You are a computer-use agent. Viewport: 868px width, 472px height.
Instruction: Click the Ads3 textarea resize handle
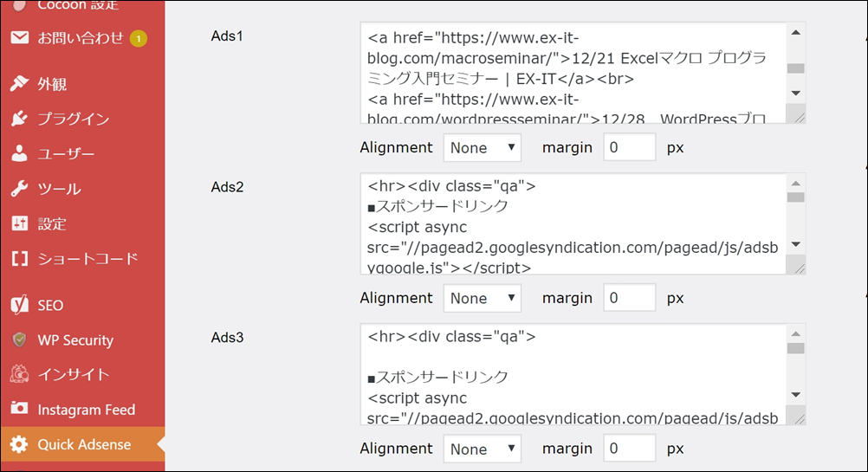click(x=799, y=417)
